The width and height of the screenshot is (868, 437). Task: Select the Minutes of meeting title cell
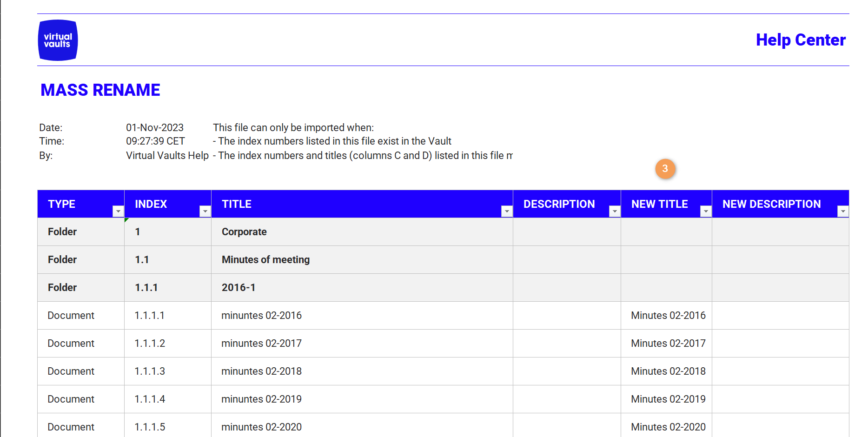(362, 260)
